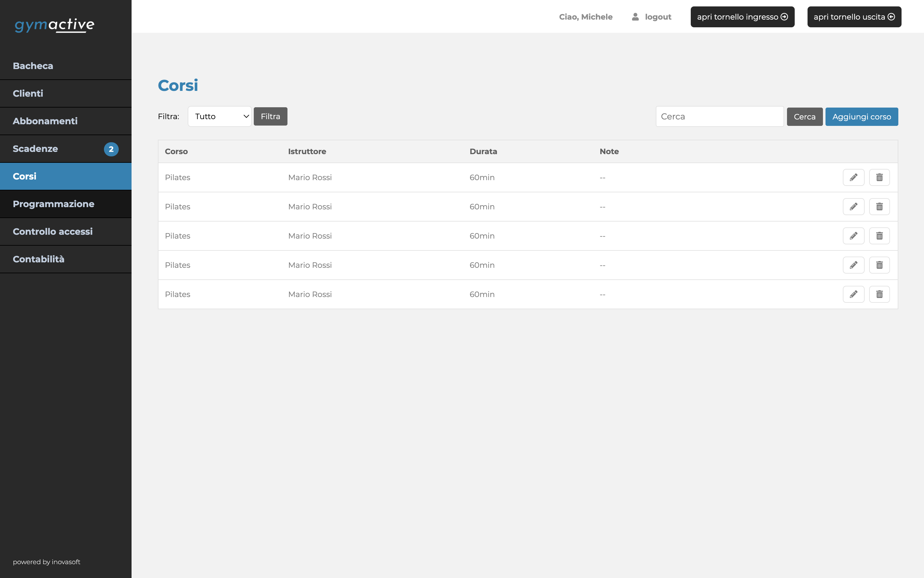Click Mario Rossi in the second row
Screen dimensions: 924x578
coord(310,207)
